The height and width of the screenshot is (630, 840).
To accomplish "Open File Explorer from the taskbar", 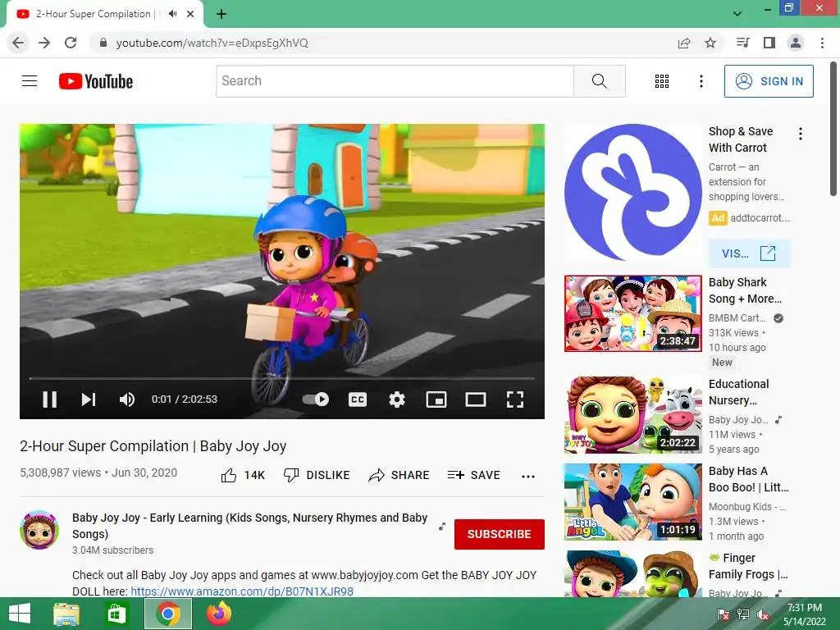I will [67, 614].
